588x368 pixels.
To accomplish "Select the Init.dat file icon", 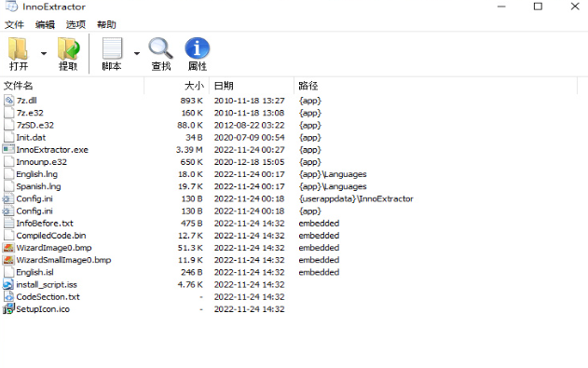I will tap(9, 138).
